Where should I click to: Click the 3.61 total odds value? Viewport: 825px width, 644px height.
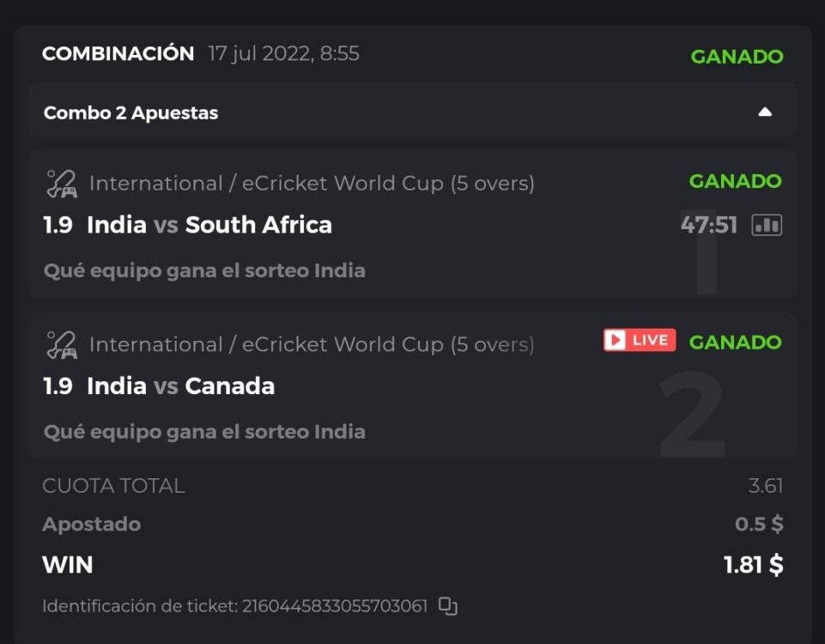pos(765,486)
